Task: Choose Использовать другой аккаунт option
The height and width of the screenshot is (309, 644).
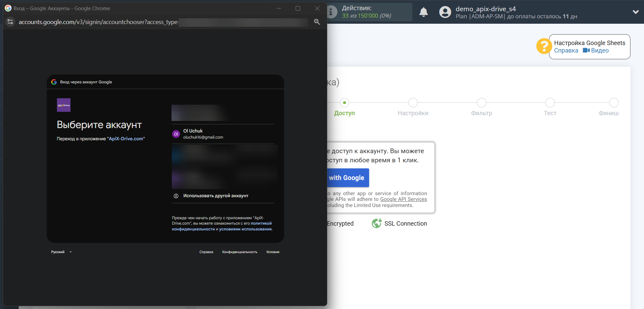Action: 216,196
